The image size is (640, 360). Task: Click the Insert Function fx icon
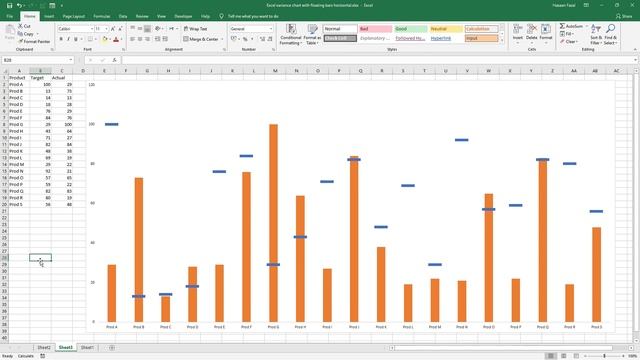click(x=114, y=60)
